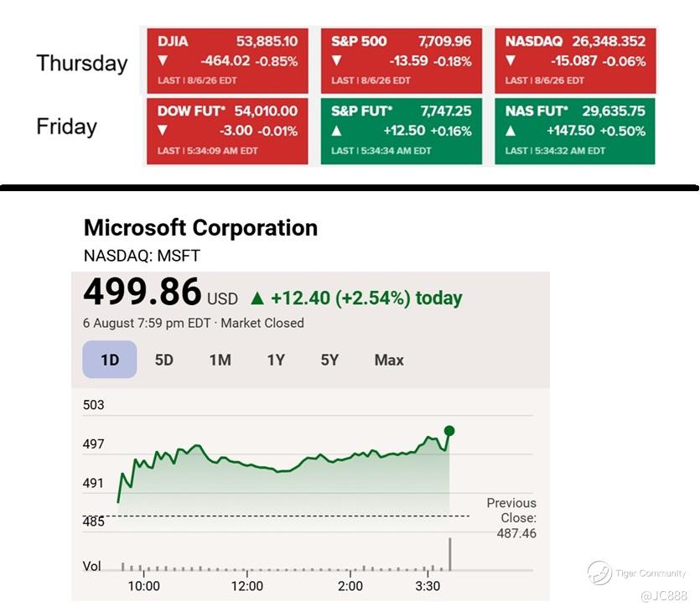Open the DOW FUT futures tile
This screenshot has height=612, width=700.
[228, 132]
